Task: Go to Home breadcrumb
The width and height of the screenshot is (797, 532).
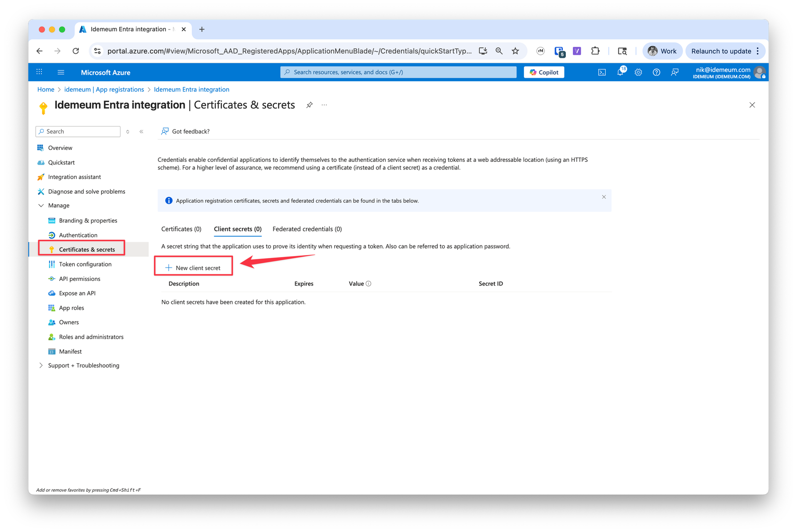Action: click(46, 90)
